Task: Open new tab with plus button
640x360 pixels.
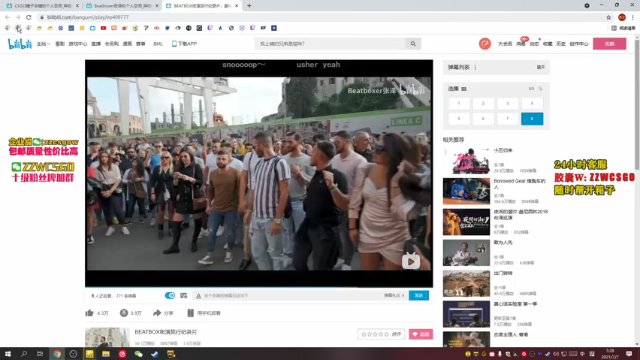Action: coord(249,6)
